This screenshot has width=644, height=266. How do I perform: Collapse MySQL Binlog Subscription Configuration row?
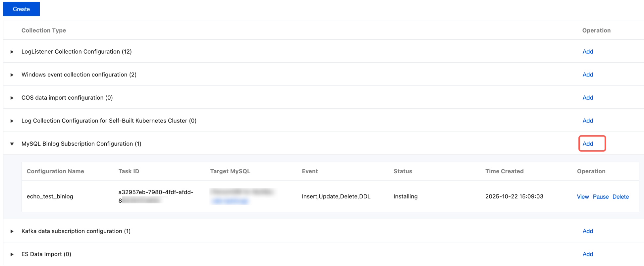point(12,144)
